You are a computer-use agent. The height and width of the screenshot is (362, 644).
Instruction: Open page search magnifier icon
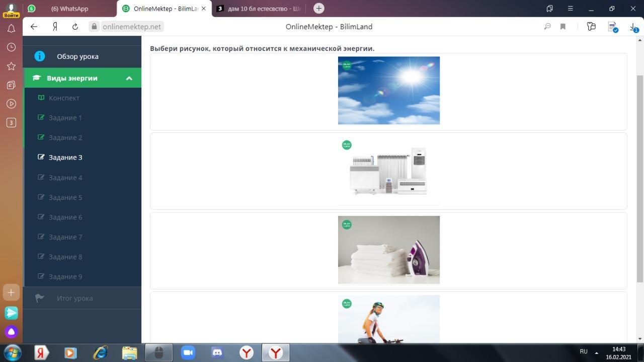pyautogui.click(x=547, y=27)
